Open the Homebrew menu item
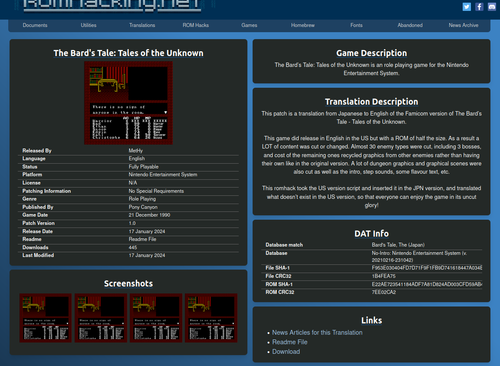This screenshot has width=500, height=366. [303, 25]
